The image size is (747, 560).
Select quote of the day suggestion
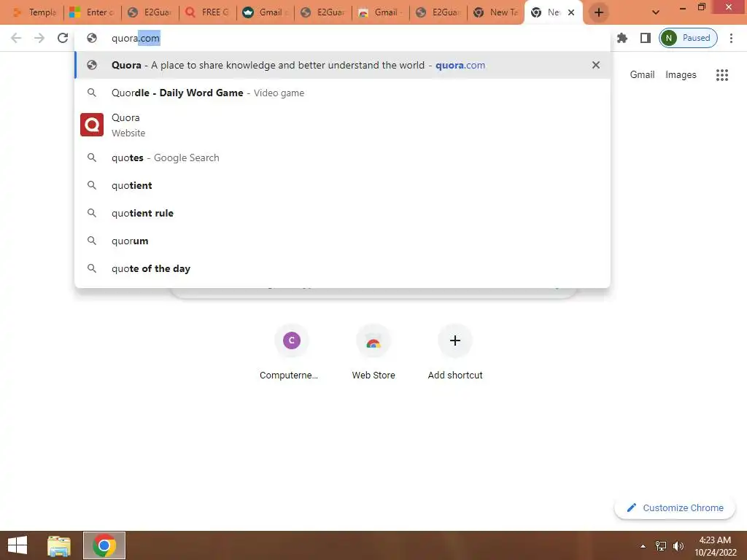[x=343, y=268]
